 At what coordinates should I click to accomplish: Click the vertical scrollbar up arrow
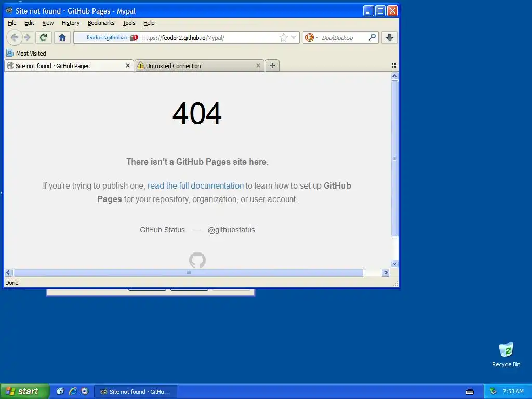pyautogui.click(x=394, y=76)
